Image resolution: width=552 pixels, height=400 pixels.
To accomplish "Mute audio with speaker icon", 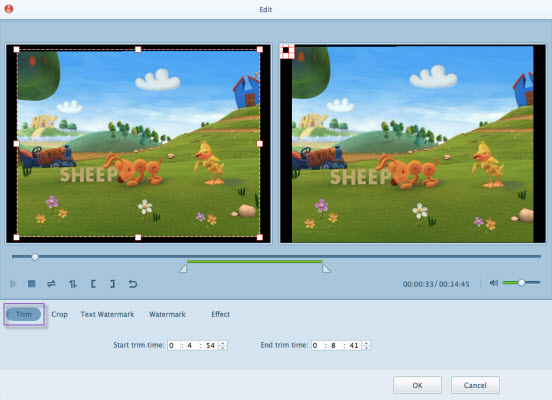I will [x=494, y=283].
